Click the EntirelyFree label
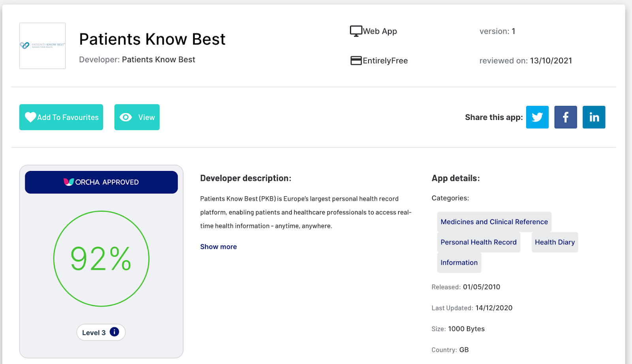The width and height of the screenshot is (632, 364). click(x=385, y=61)
